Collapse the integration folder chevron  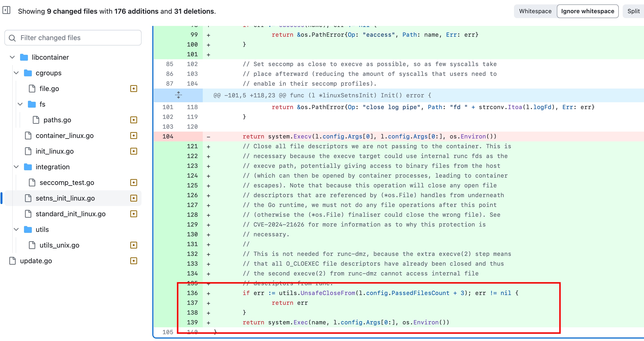(16, 167)
